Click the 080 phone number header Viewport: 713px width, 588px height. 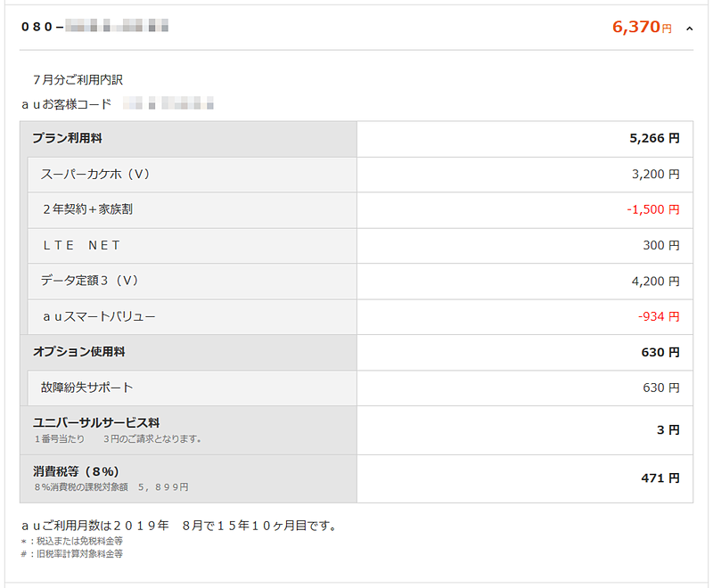[x=94, y=27]
